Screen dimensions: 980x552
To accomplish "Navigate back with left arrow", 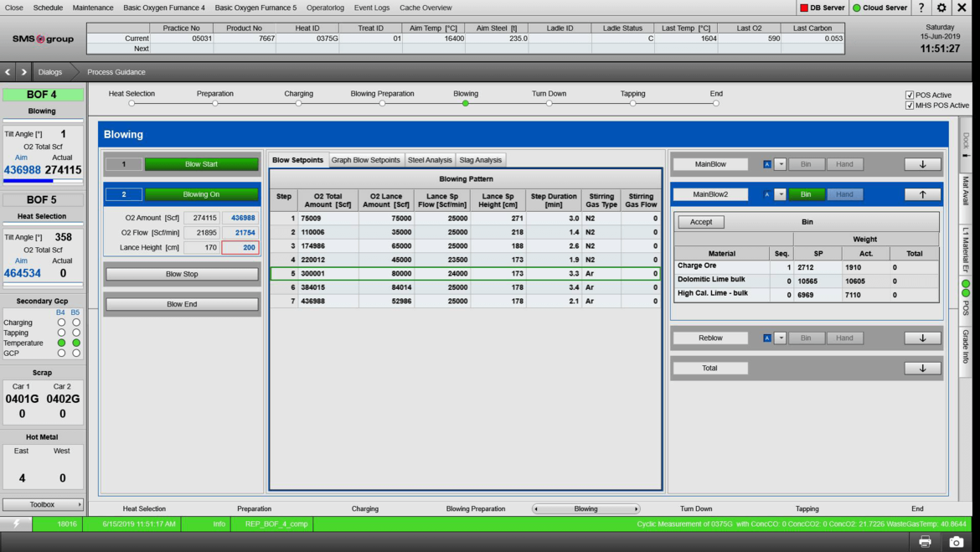I will coord(8,72).
